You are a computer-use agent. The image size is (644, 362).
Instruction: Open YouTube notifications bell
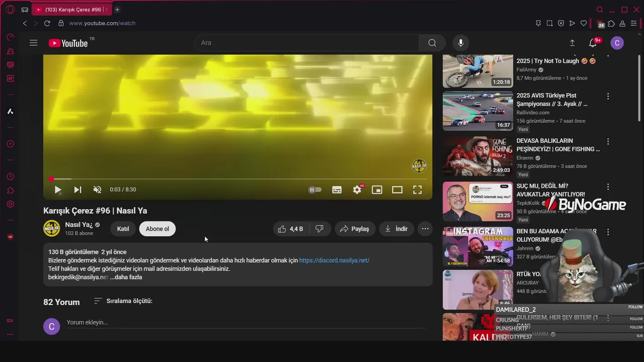(593, 43)
